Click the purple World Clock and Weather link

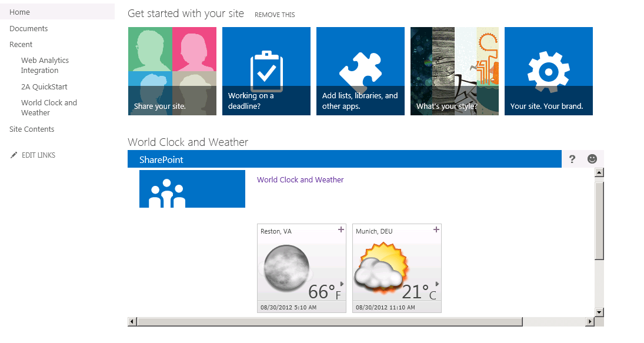point(300,179)
